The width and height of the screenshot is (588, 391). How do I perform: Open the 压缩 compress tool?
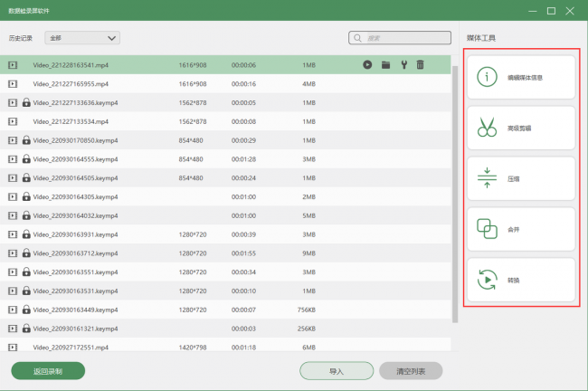click(x=521, y=178)
